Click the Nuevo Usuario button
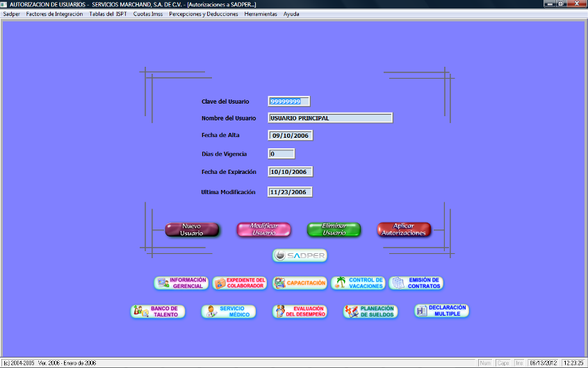The image size is (588, 368). [x=192, y=230]
